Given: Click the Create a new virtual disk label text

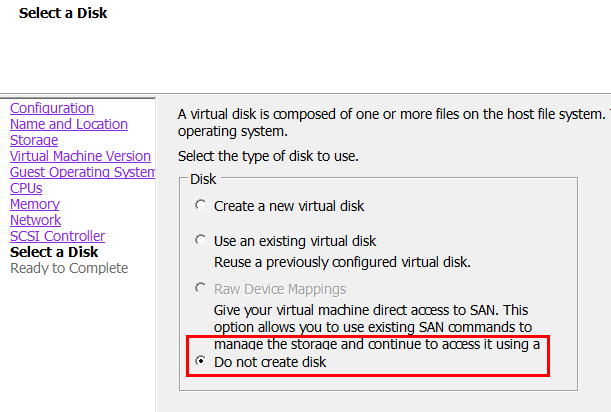Looking at the screenshot, I should click(289, 206).
